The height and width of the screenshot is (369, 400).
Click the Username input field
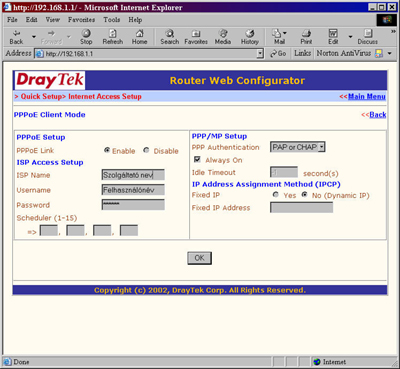coord(133,190)
